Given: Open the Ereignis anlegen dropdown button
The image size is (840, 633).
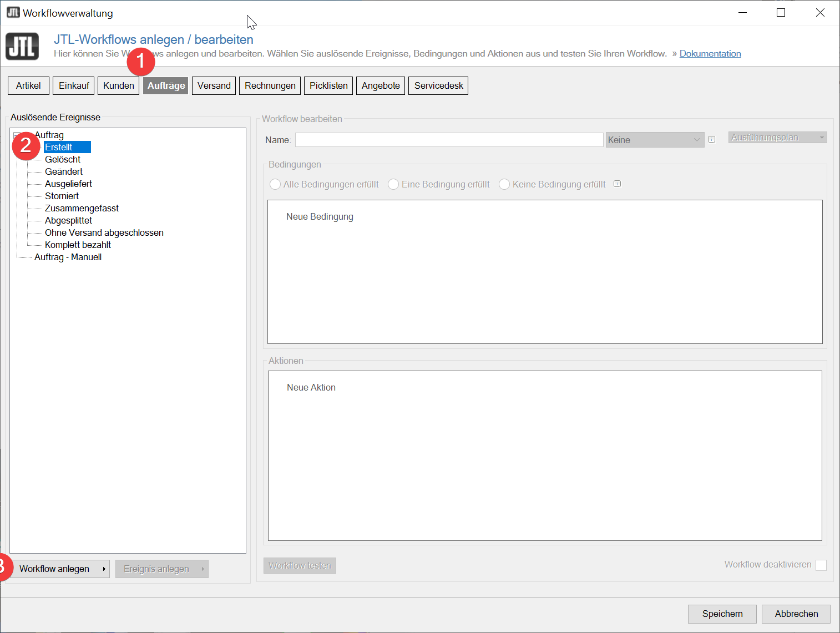Looking at the screenshot, I should pos(161,569).
